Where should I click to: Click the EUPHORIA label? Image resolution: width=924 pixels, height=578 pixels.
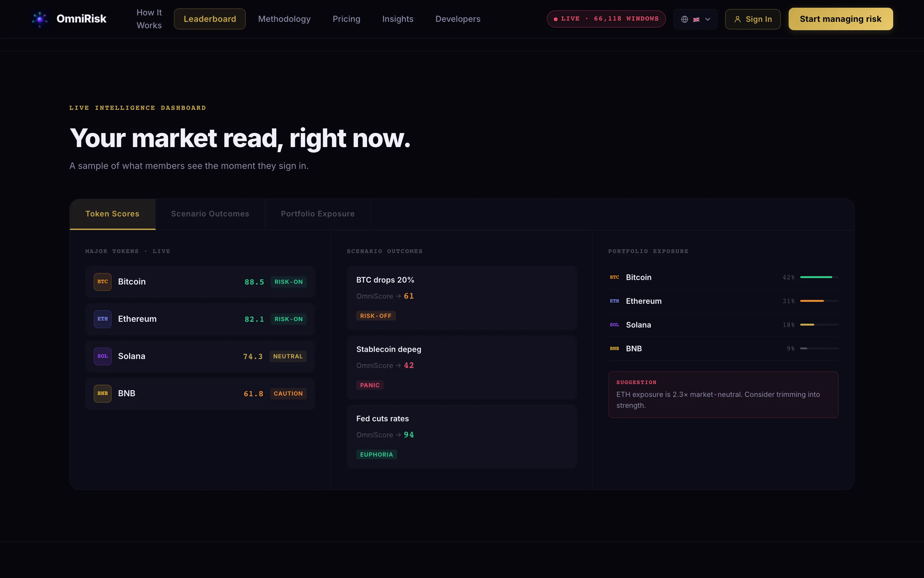pos(376,454)
